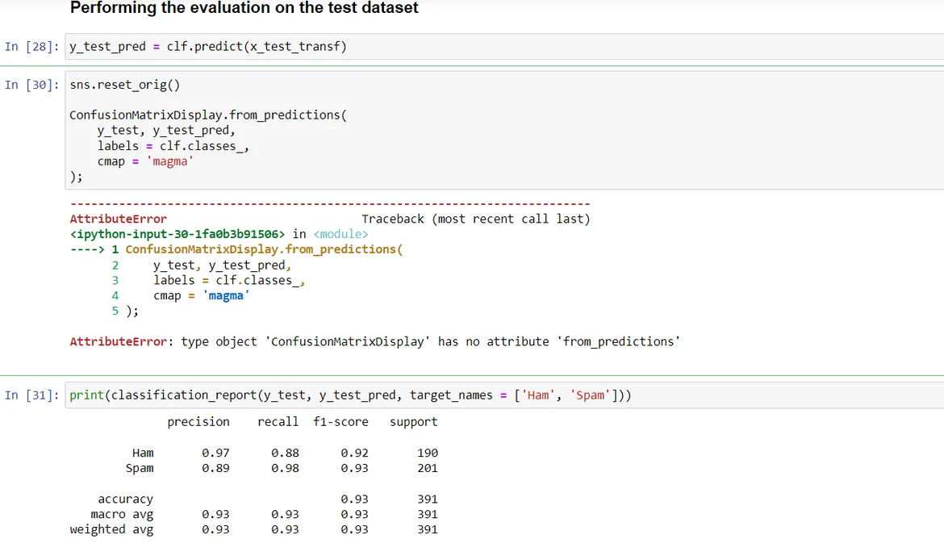Select the In [30] cell prompt
Image resolution: width=944 pixels, height=560 pixels.
pyautogui.click(x=31, y=85)
